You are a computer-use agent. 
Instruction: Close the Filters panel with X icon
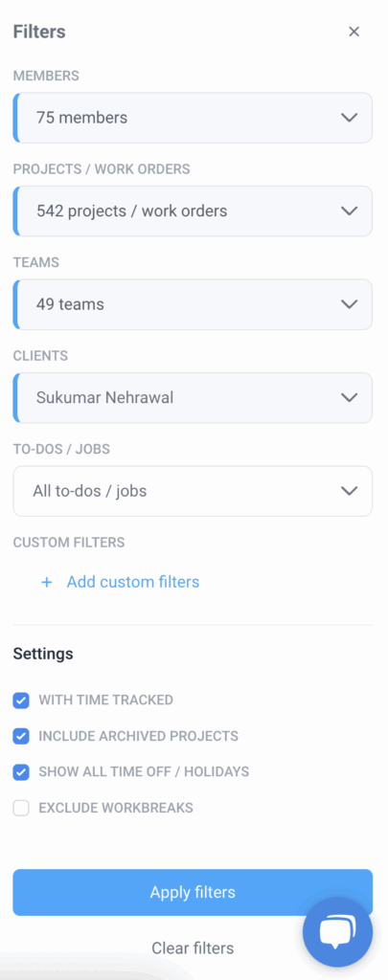coord(354,32)
